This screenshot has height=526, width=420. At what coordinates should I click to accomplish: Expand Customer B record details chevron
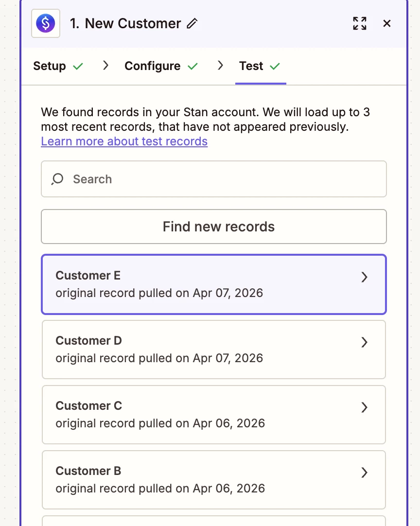click(364, 473)
